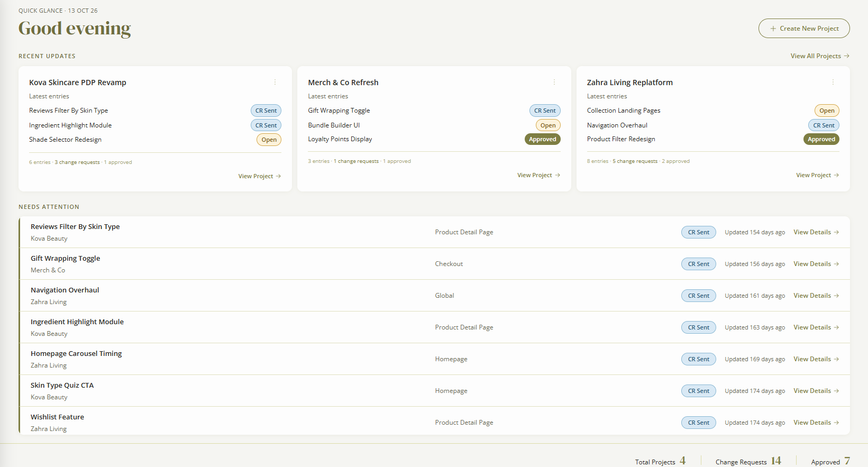
Task: View Project for Zahra Living Replatform
Action: tap(818, 175)
